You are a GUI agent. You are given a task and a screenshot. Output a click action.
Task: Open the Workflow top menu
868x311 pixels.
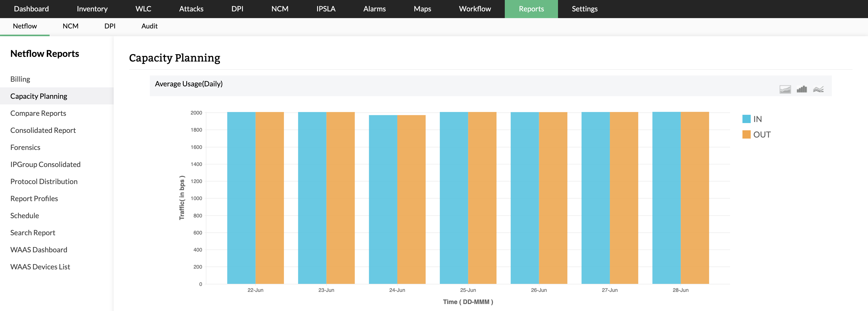point(475,9)
